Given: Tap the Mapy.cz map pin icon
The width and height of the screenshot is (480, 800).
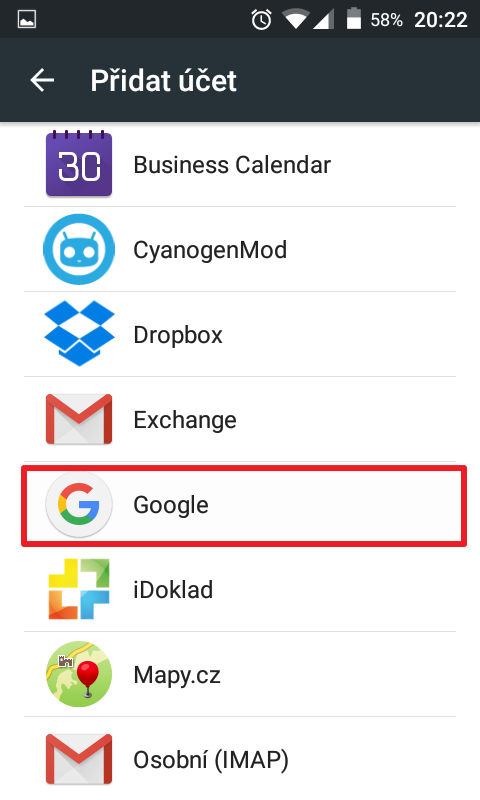Looking at the screenshot, I should tap(79, 674).
